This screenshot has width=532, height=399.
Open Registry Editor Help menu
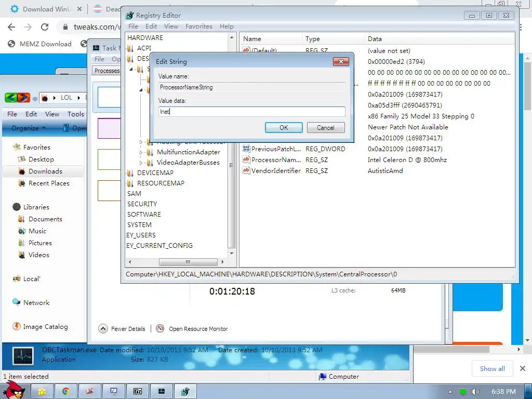[227, 26]
